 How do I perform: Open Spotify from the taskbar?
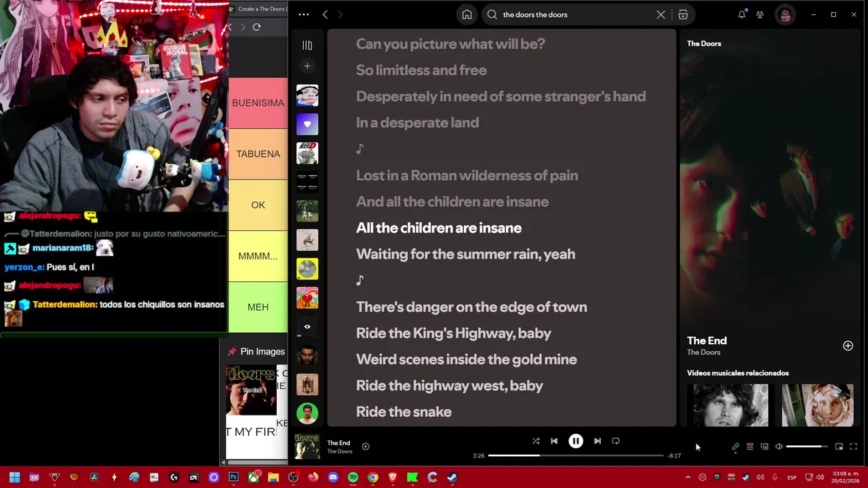[353, 477]
